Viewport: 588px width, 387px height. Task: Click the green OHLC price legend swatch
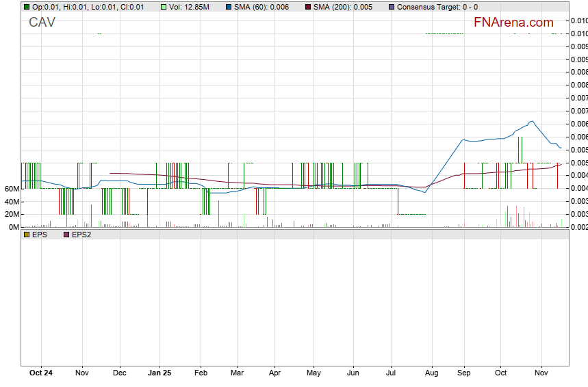click(26, 7)
